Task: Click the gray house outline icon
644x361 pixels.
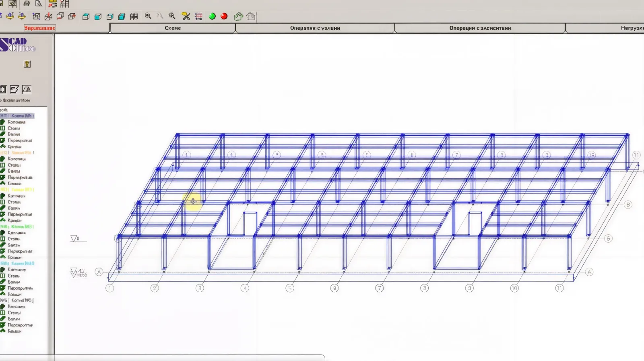Action: tap(251, 16)
